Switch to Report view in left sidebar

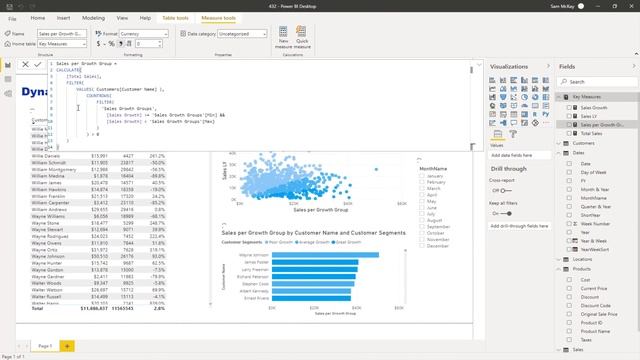(8, 65)
